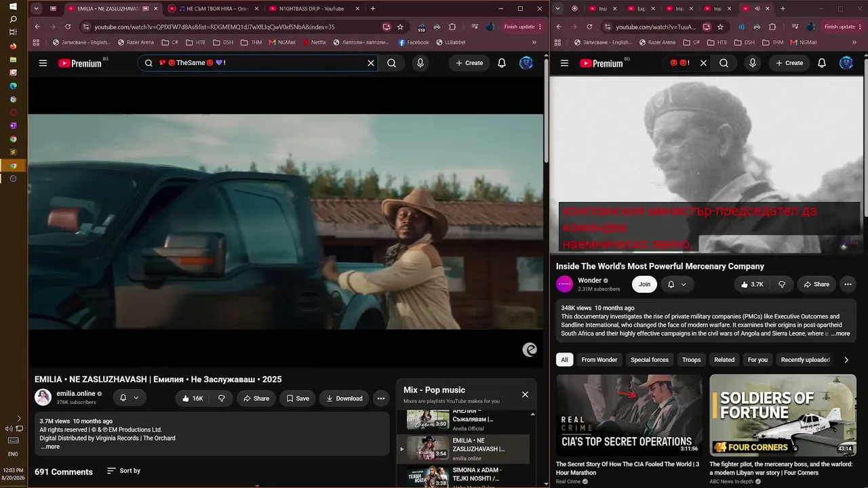Open the apps grid in left bookmarks bar

click(x=37, y=42)
